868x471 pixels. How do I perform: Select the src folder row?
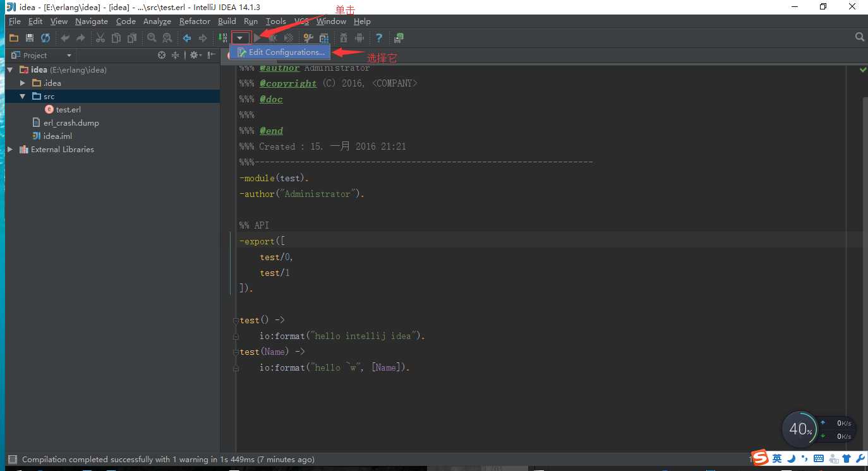[112, 97]
